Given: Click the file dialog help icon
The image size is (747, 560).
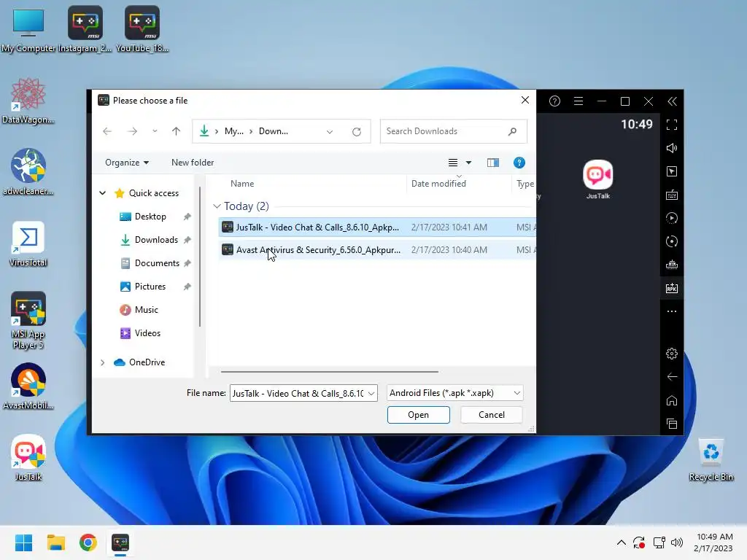Looking at the screenshot, I should 519,163.
